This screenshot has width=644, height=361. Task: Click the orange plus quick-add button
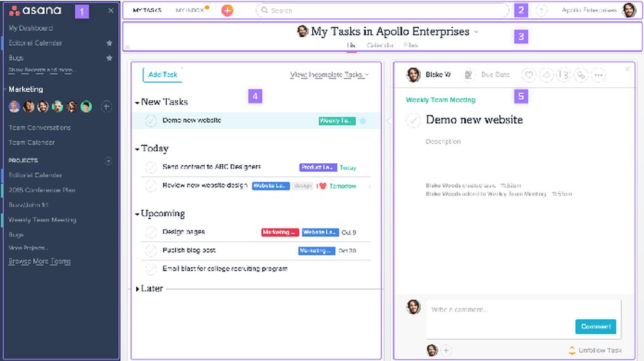(227, 10)
